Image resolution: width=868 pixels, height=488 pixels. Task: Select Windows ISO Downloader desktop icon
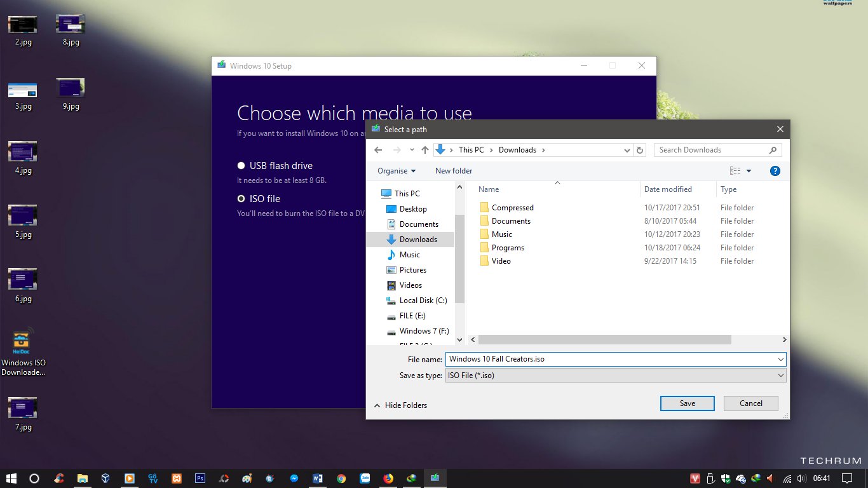tap(23, 353)
